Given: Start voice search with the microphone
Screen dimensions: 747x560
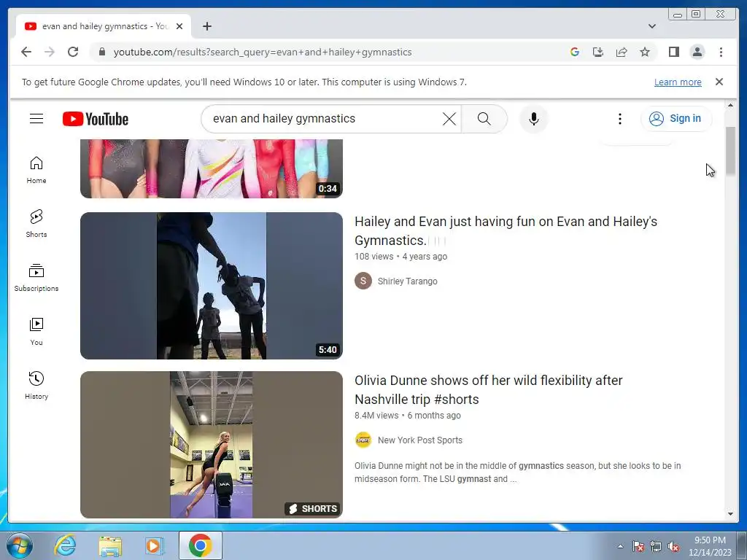Looking at the screenshot, I should [x=533, y=119].
